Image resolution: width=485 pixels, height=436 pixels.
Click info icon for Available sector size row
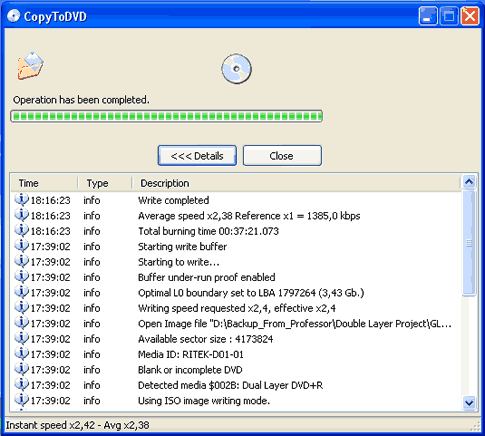click(x=21, y=338)
